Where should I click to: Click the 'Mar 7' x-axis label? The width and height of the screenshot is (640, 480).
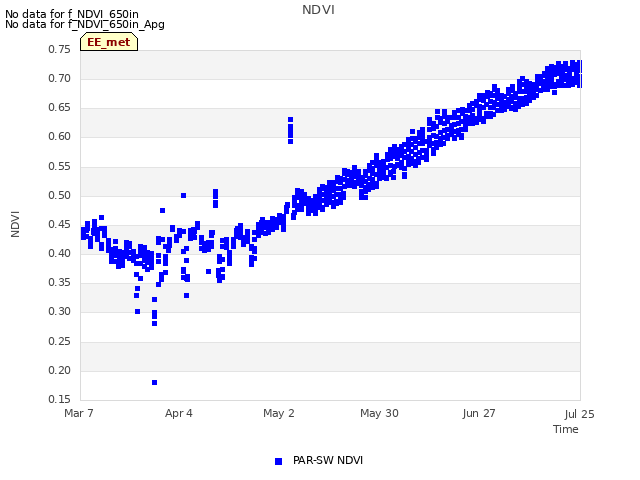coord(79,413)
